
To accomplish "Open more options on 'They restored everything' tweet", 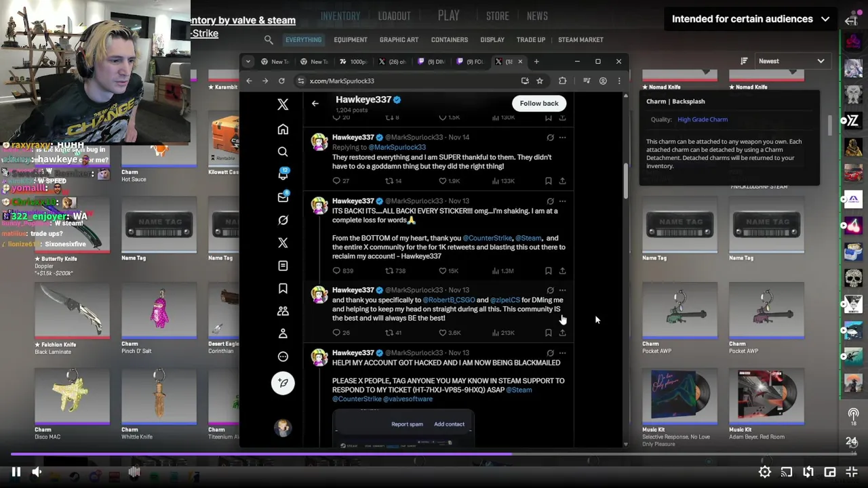I will [x=562, y=137].
